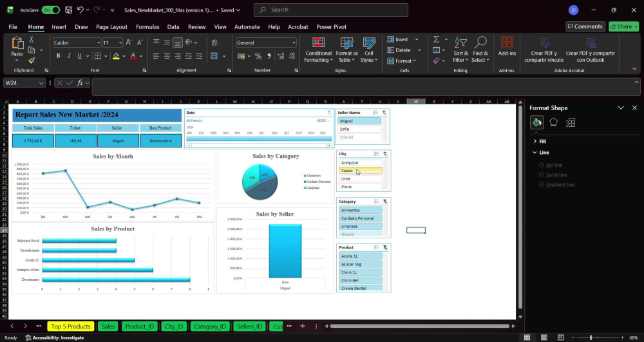Open the Add-ins button
This screenshot has height=342, width=644.
click(x=507, y=46)
